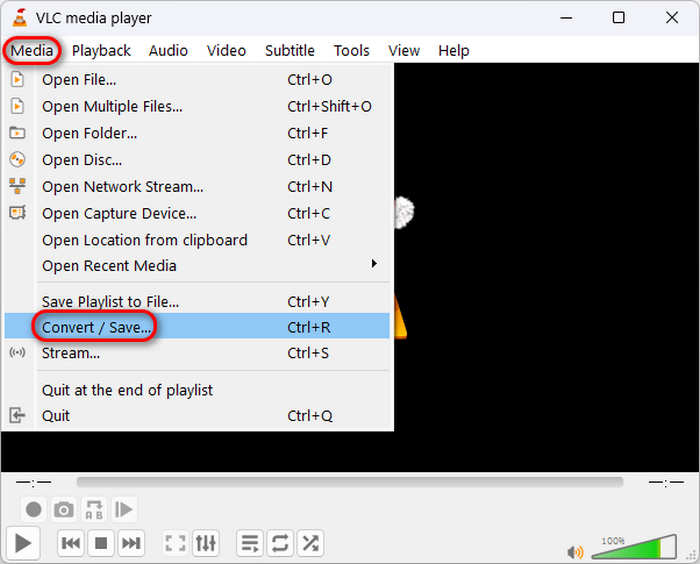The image size is (700, 564).
Task: Toggle the playlist view button
Action: 250,543
